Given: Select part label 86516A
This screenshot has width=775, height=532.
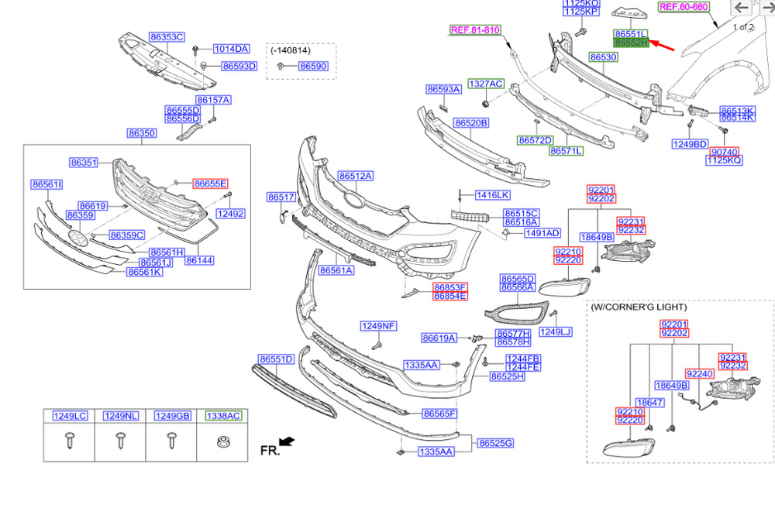Looking at the screenshot, I should (x=521, y=222).
